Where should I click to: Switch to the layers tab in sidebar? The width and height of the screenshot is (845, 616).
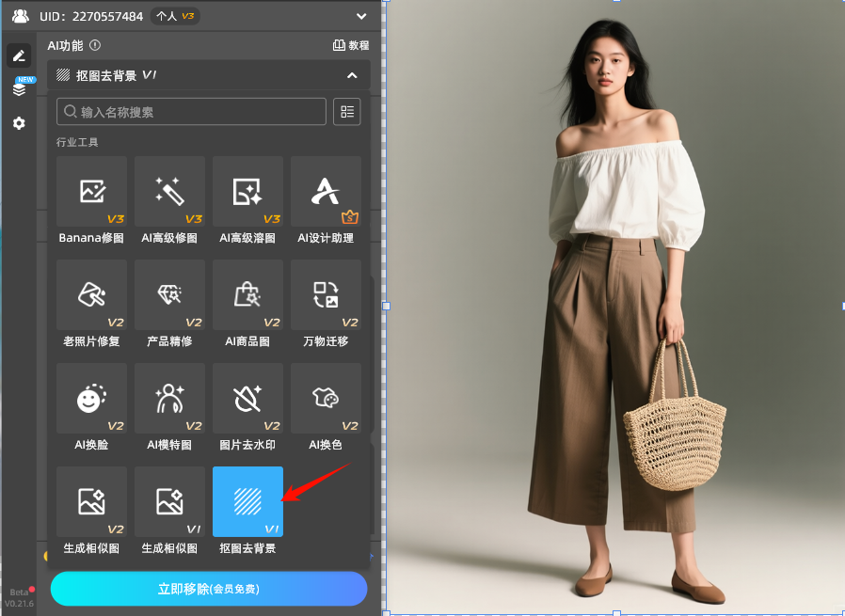pos(19,89)
